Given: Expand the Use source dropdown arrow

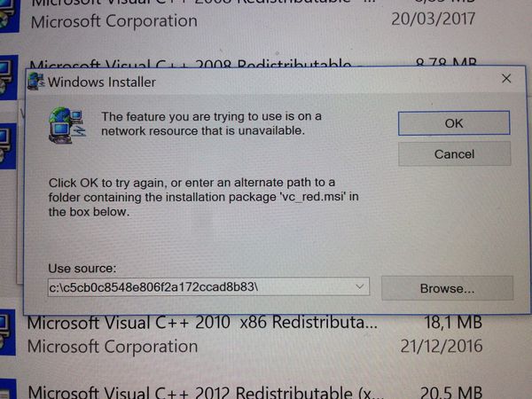Looking at the screenshot, I should [360, 286].
